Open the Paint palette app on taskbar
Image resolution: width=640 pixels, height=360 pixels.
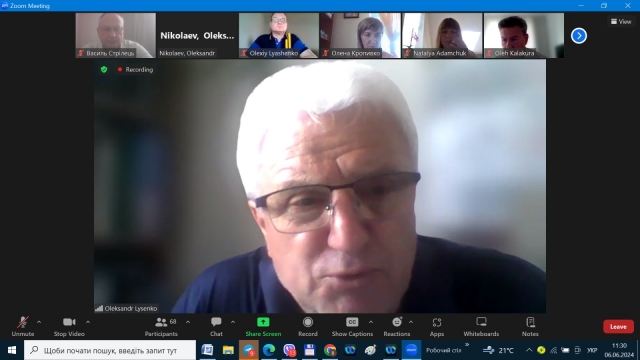tap(371, 350)
